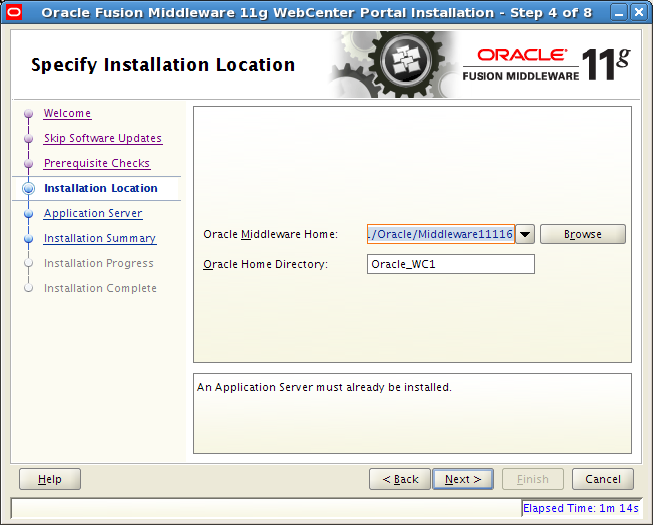Image resolution: width=653 pixels, height=525 pixels.
Task: Click the Oracle Fusion Middleware 11g logo
Action: (x=546, y=64)
